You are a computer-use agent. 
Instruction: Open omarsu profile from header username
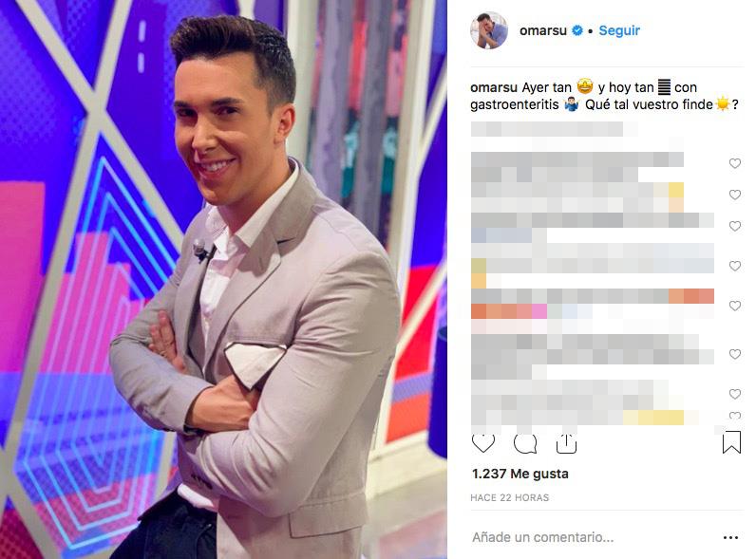point(543,30)
